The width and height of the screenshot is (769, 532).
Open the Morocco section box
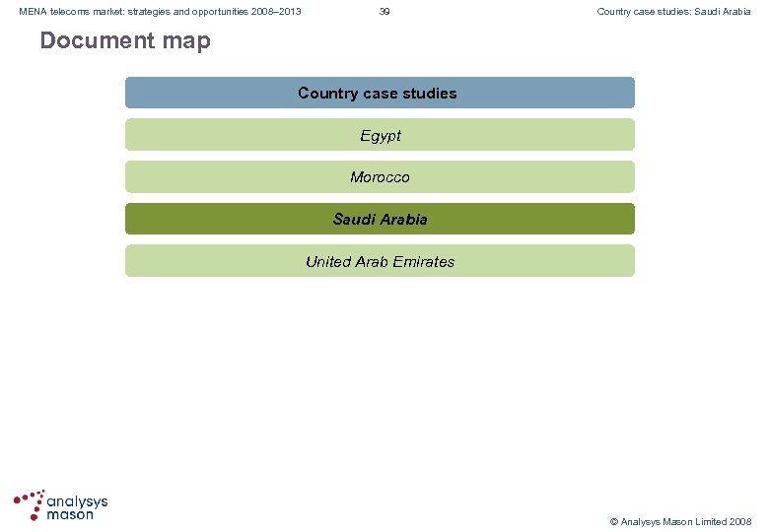coord(380,177)
